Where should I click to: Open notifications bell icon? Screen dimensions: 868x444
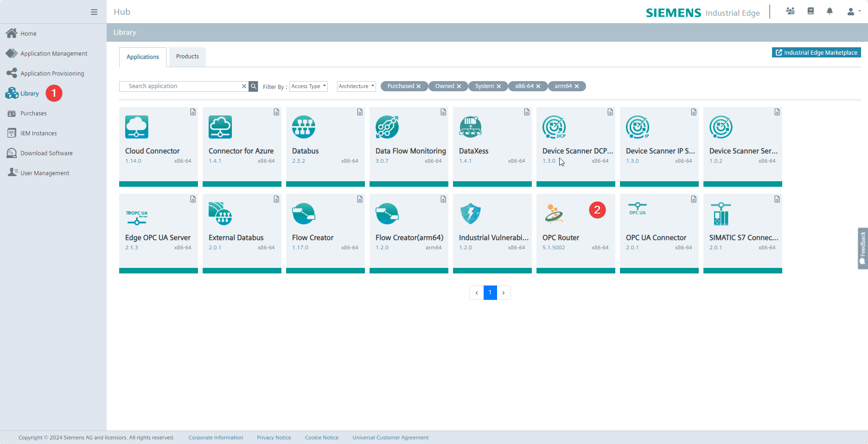[830, 11]
